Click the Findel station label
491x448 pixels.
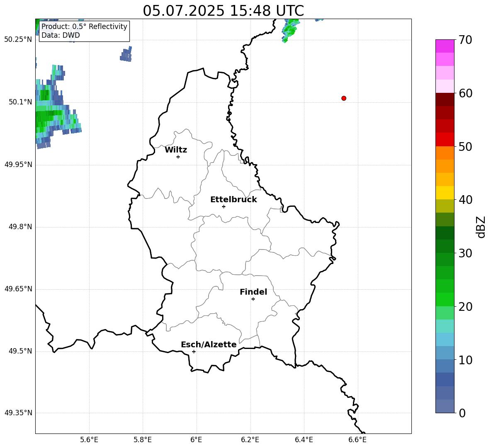(253, 292)
